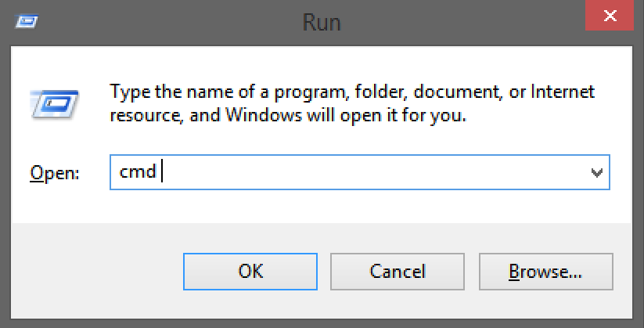
Task: Click on the typed cmd text
Action: (x=138, y=171)
